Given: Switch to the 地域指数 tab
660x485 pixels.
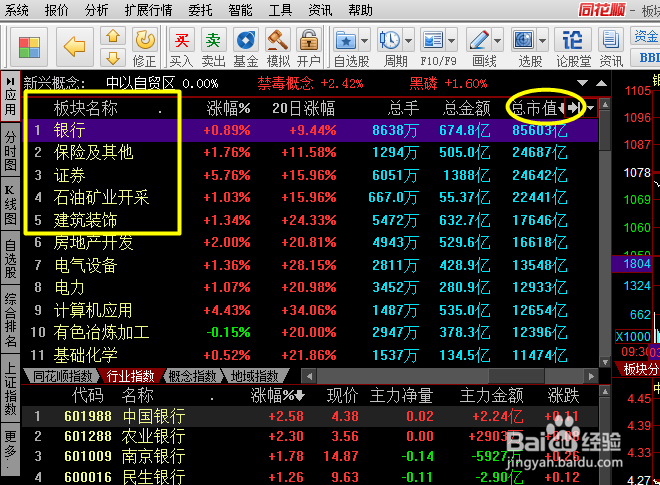Looking at the screenshot, I should click(254, 376).
